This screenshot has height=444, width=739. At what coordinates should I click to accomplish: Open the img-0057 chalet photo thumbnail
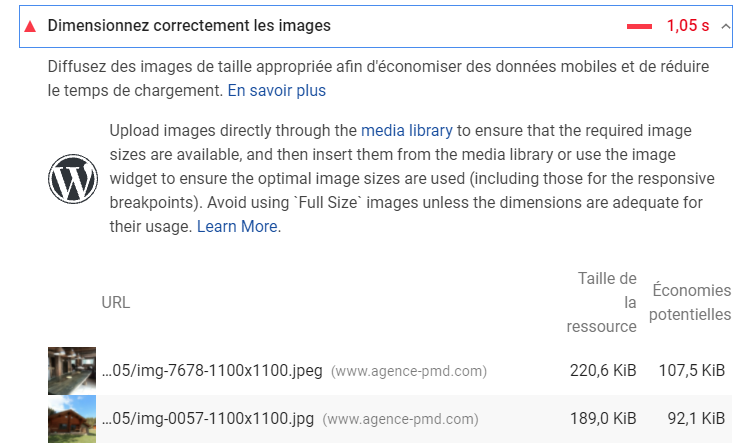pyautogui.click(x=72, y=419)
